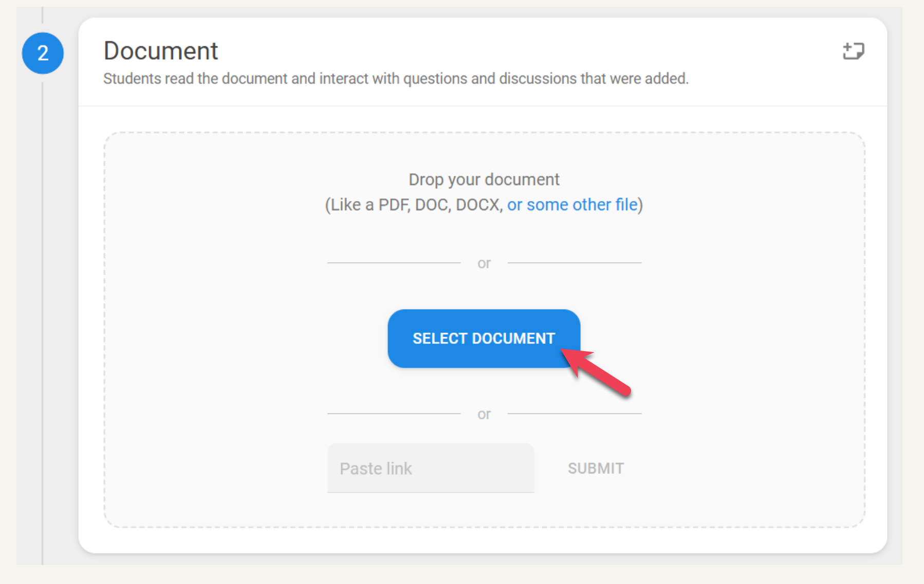This screenshot has width=924, height=584.
Task: Click the red arrow annotation
Action: point(596,372)
